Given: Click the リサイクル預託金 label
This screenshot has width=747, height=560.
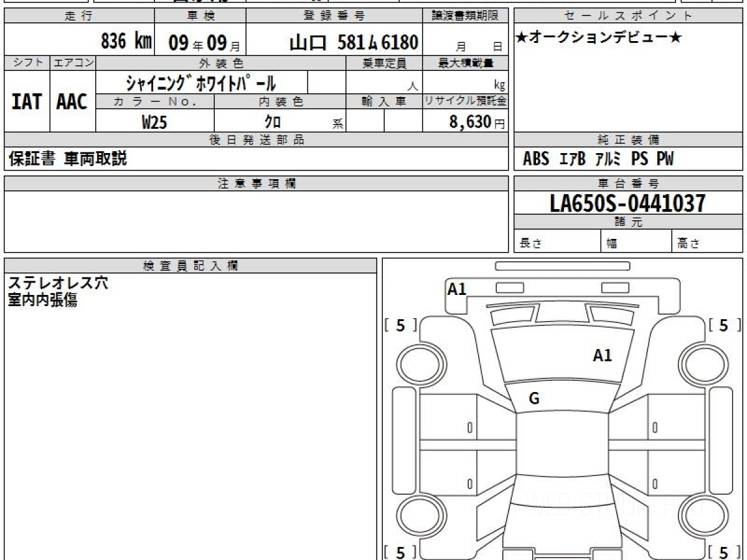Looking at the screenshot, I should pos(466,101).
